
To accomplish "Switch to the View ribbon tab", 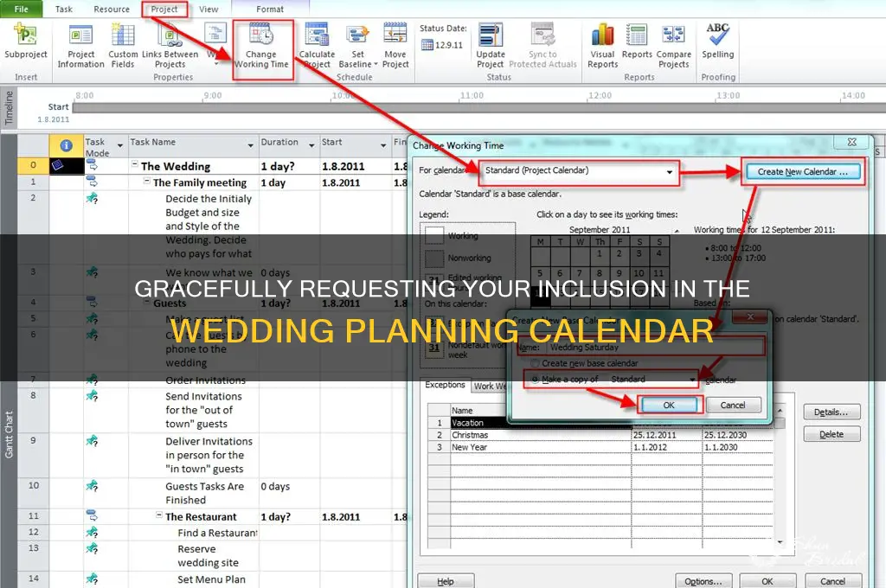I will tap(209, 9).
